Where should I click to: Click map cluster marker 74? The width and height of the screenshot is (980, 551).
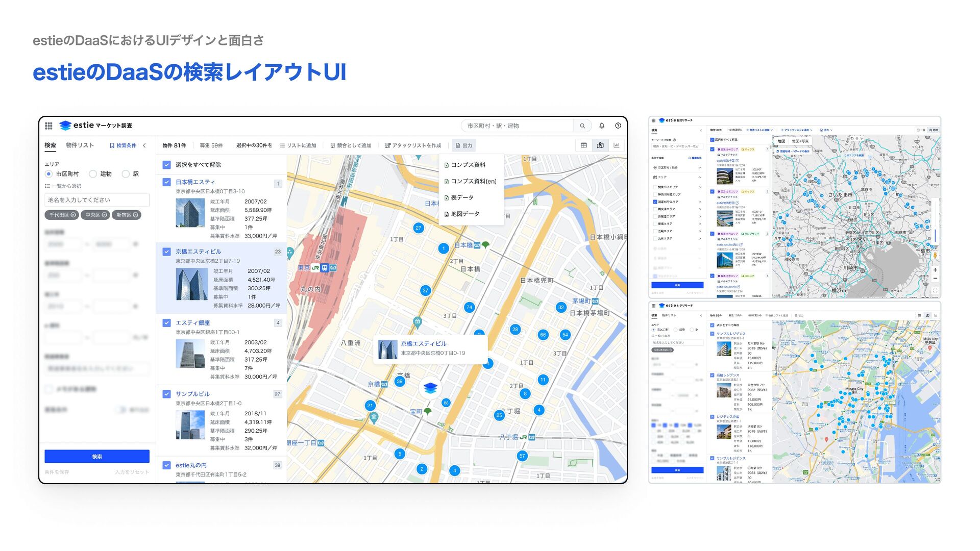tap(469, 307)
